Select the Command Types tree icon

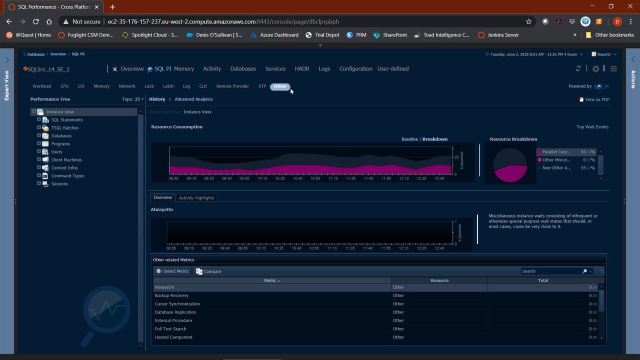click(45, 176)
